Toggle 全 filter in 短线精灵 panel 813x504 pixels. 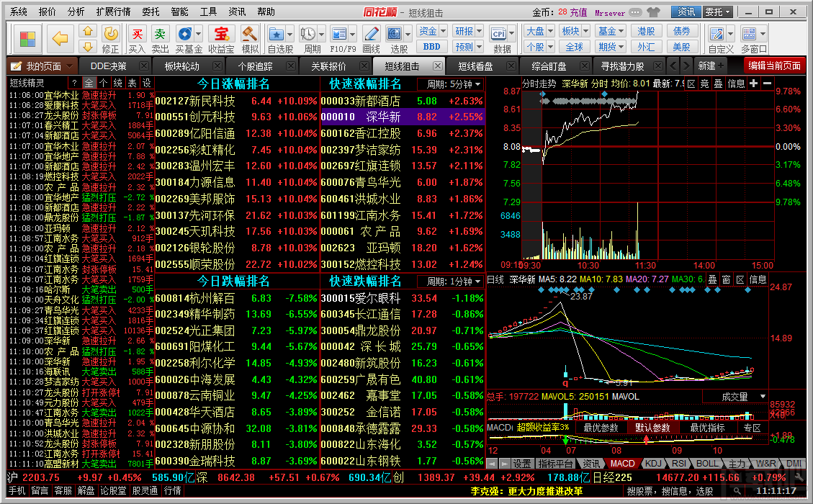[x=89, y=83]
